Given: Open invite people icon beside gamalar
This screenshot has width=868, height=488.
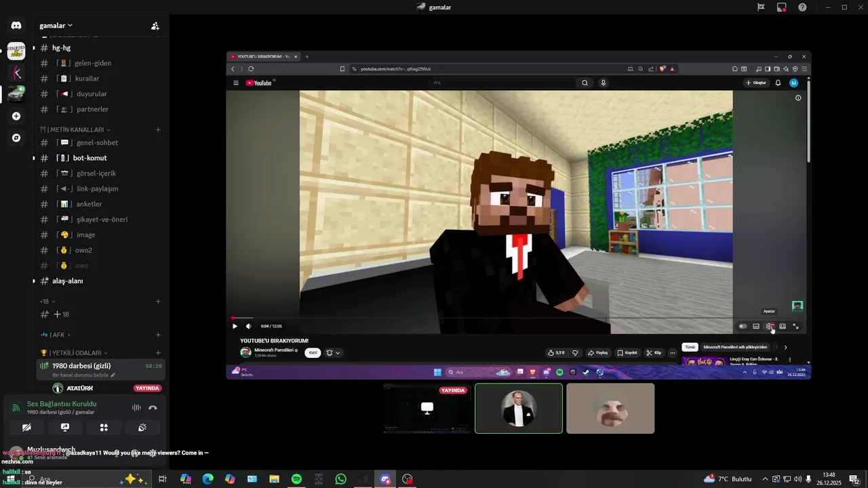Looking at the screenshot, I should [x=155, y=26].
